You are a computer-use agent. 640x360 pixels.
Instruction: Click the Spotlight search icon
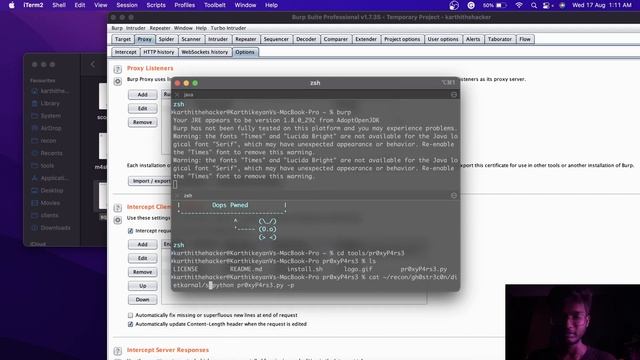pos(533,5)
